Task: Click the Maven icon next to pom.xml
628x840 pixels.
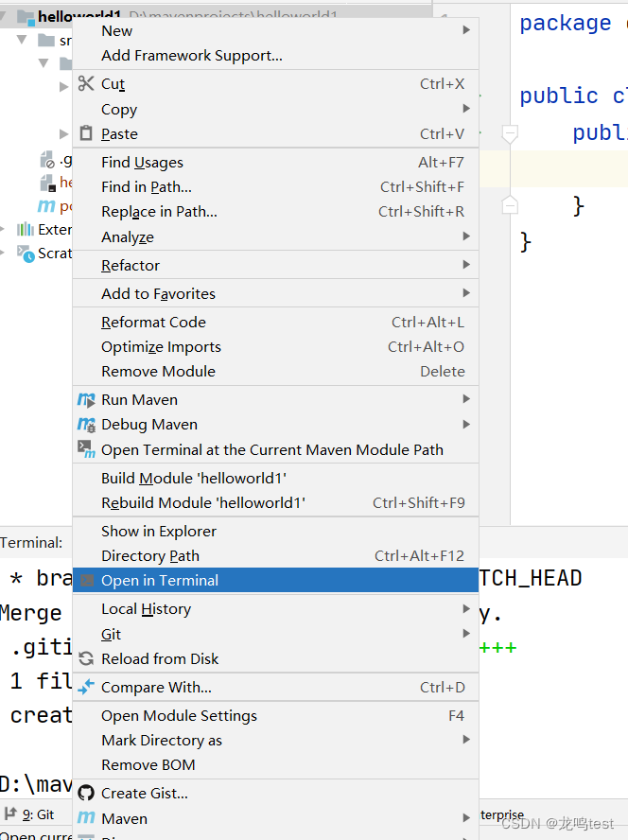Action: pyautogui.click(x=46, y=204)
